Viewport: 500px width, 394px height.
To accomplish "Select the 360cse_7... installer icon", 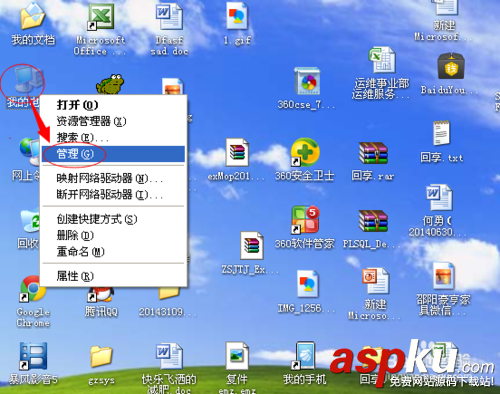I will click(x=307, y=82).
